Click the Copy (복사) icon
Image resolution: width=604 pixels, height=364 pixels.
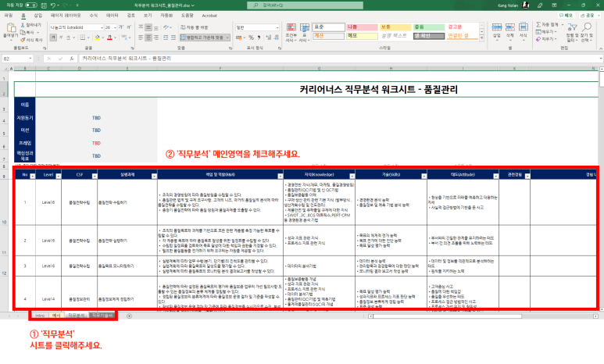23,32
